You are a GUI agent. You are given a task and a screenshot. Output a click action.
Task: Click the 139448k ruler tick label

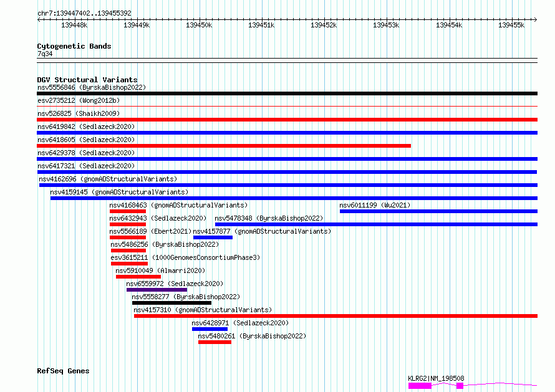pyautogui.click(x=74, y=26)
